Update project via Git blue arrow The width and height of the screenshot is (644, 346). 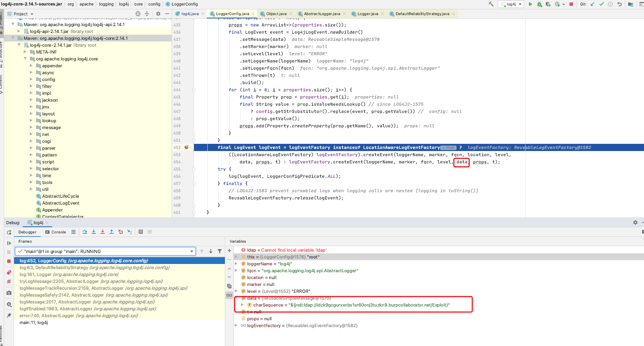(x=593, y=4)
